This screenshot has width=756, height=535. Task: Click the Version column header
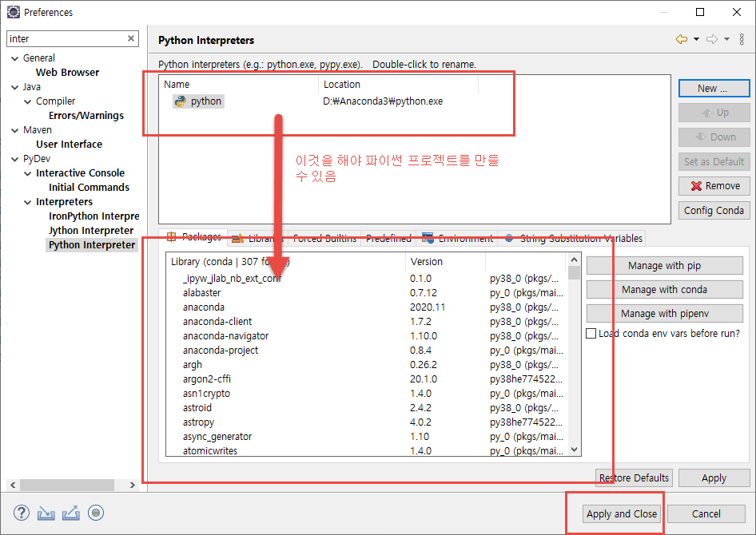click(445, 261)
